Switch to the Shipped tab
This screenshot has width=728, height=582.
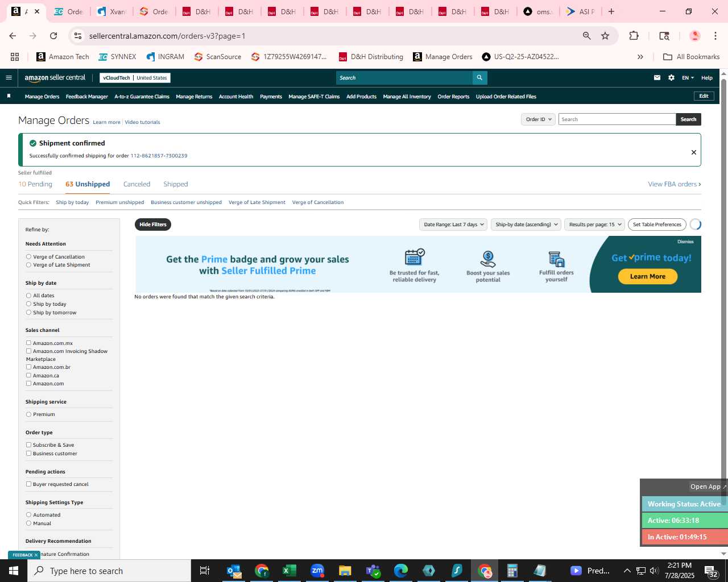click(x=175, y=184)
